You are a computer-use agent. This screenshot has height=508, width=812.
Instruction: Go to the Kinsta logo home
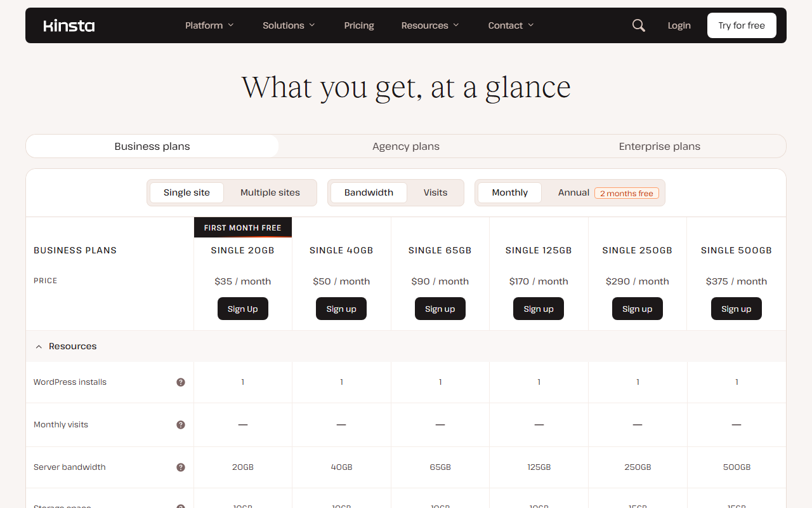click(69, 25)
